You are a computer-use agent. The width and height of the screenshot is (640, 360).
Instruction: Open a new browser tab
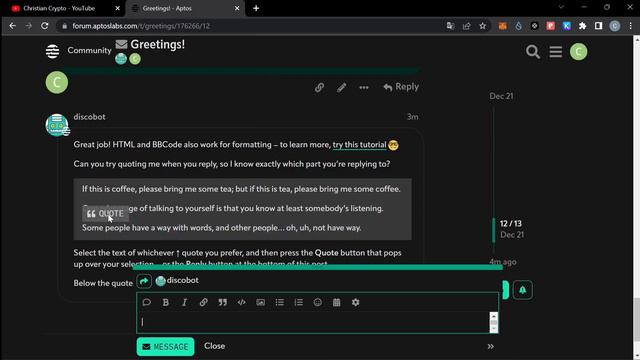click(x=256, y=8)
